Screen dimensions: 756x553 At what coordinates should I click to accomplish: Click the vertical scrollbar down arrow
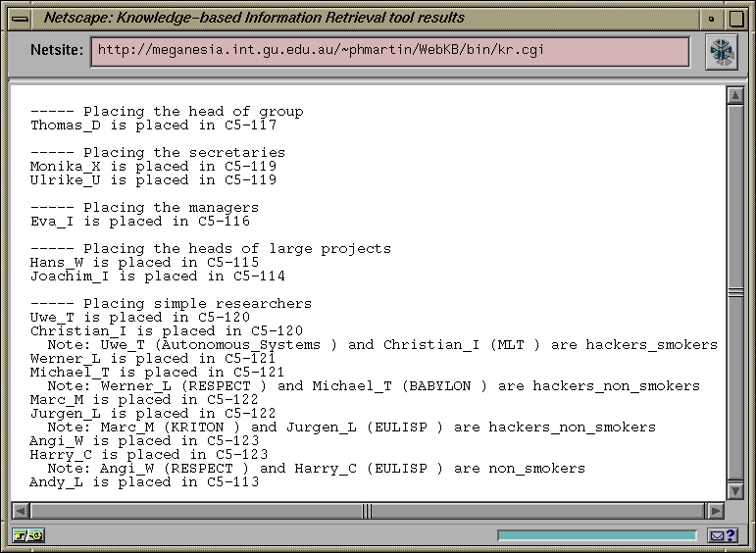pyautogui.click(x=734, y=489)
